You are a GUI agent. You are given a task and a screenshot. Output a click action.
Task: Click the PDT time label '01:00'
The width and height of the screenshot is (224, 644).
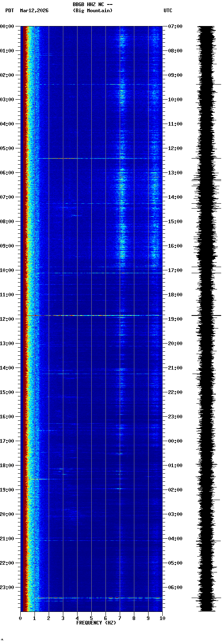coord(7,51)
